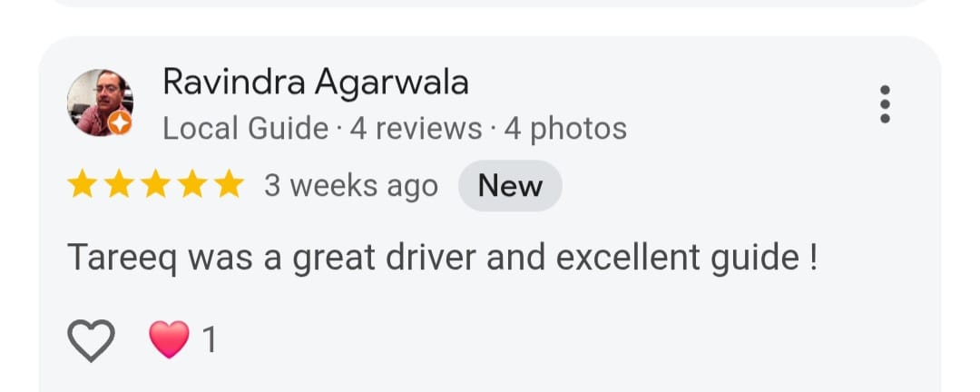This screenshot has height=392, width=980.
Task: Click the fifth gold star of rating
Action: tap(230, 185)
